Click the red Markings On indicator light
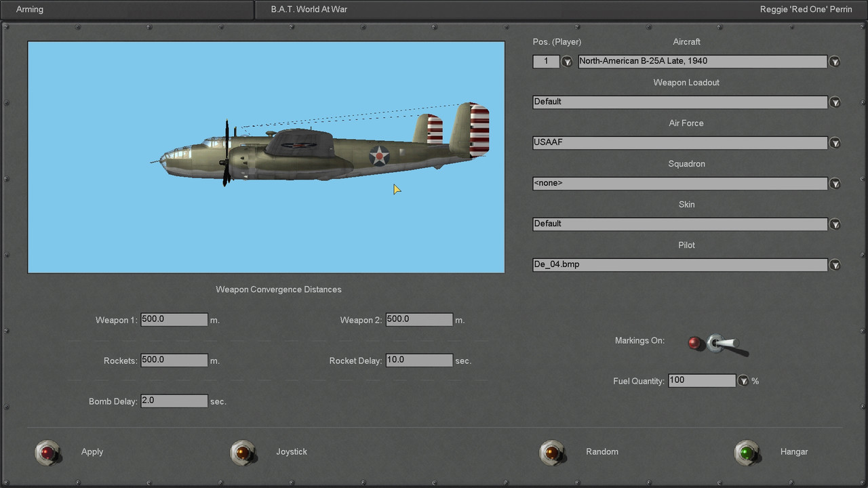This screenshot has height=488, width=868. coord(695,342)
